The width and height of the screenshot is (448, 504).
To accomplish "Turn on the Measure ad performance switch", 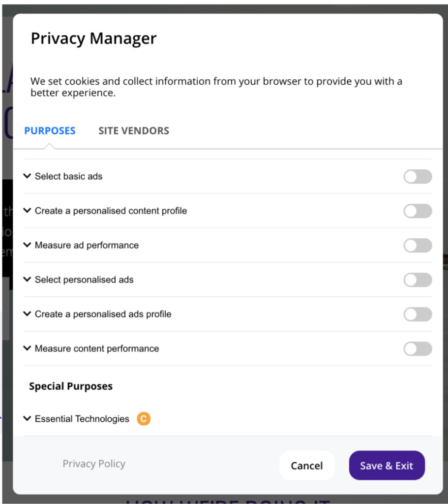I will (x=418, y=245).
